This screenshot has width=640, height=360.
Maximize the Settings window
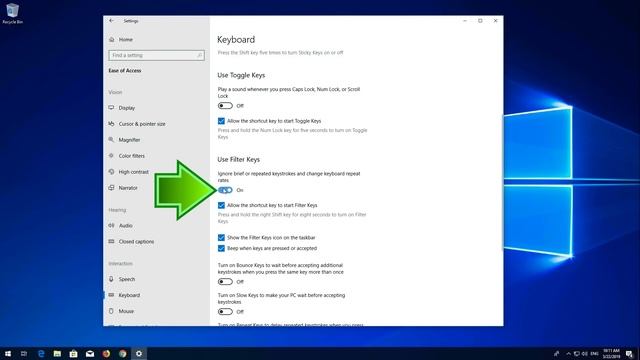480,21
